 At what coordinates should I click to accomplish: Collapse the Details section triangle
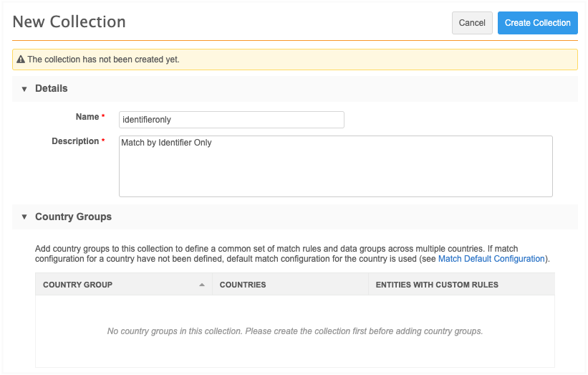[x=24, y=89]
